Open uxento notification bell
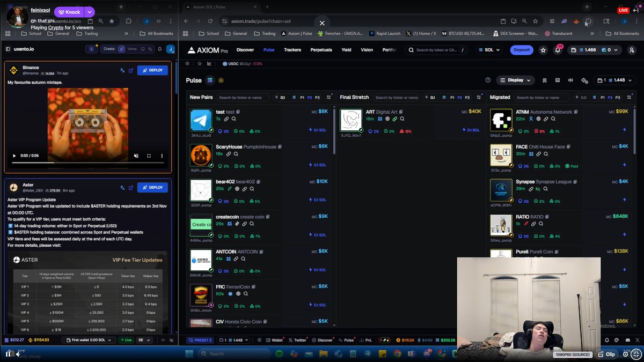This screenshot has width=644, height=362. click(159, 49)
